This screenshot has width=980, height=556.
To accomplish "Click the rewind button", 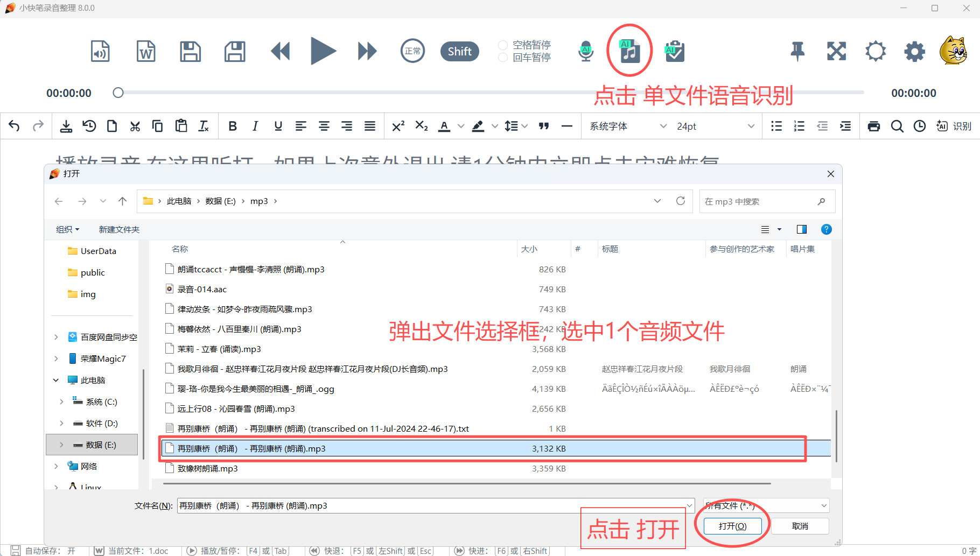I will (x=280, y=51).
